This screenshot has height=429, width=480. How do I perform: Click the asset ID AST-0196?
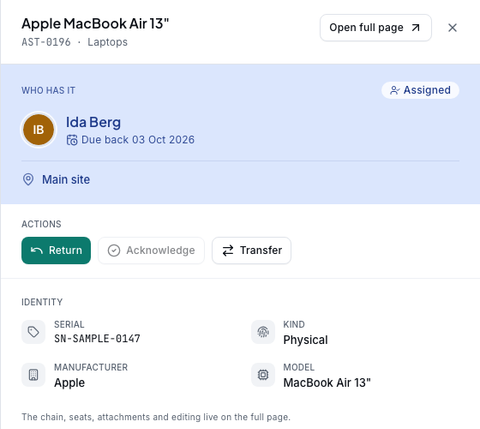click(x=46, y=42)
